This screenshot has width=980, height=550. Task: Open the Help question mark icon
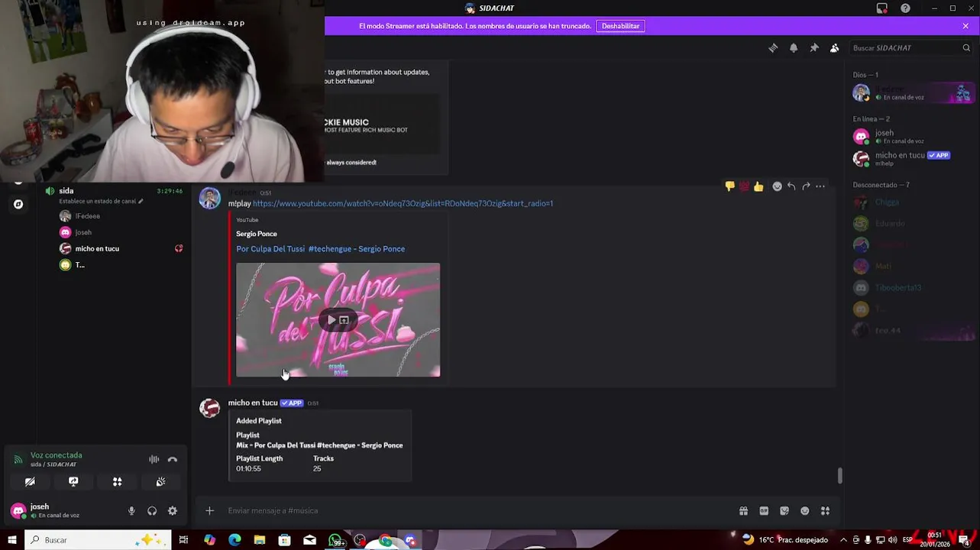click(x=905, y=8)
